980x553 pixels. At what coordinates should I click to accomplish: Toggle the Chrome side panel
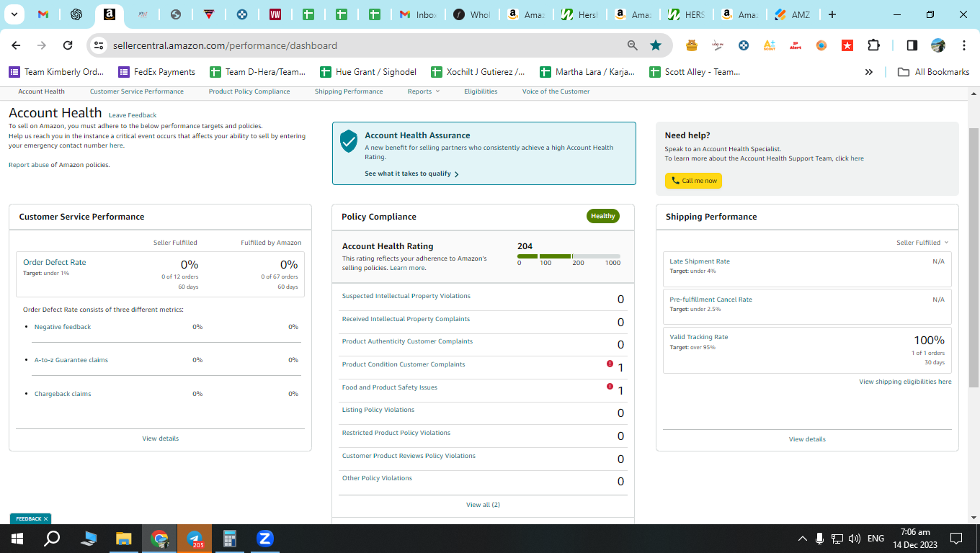pyautogui.click(x=912, y=45)
